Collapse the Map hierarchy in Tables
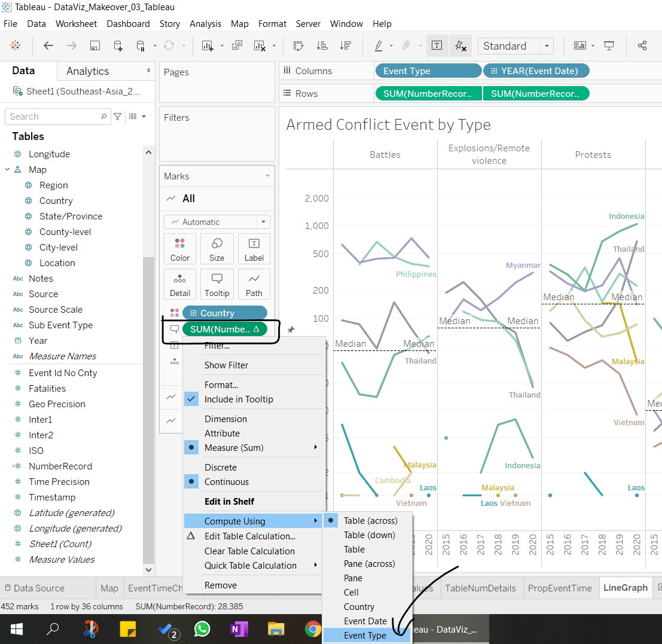Viewport: 662px width, 644px height. [8, 170]
